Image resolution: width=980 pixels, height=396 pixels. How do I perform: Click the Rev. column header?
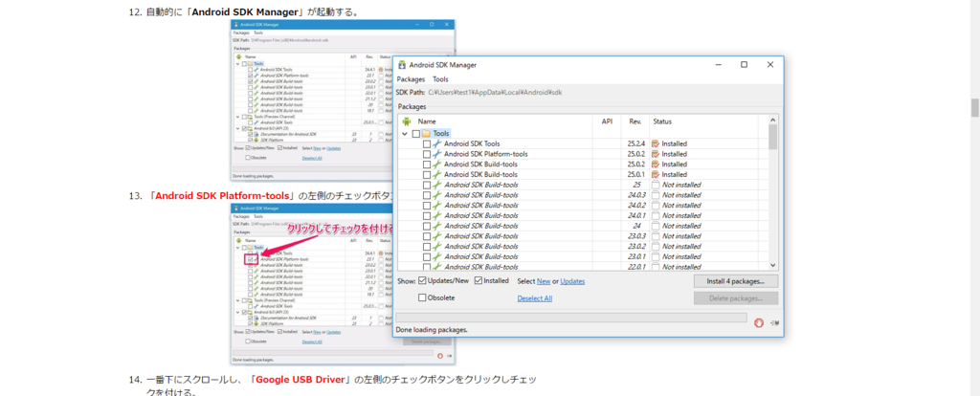point(635,121)
